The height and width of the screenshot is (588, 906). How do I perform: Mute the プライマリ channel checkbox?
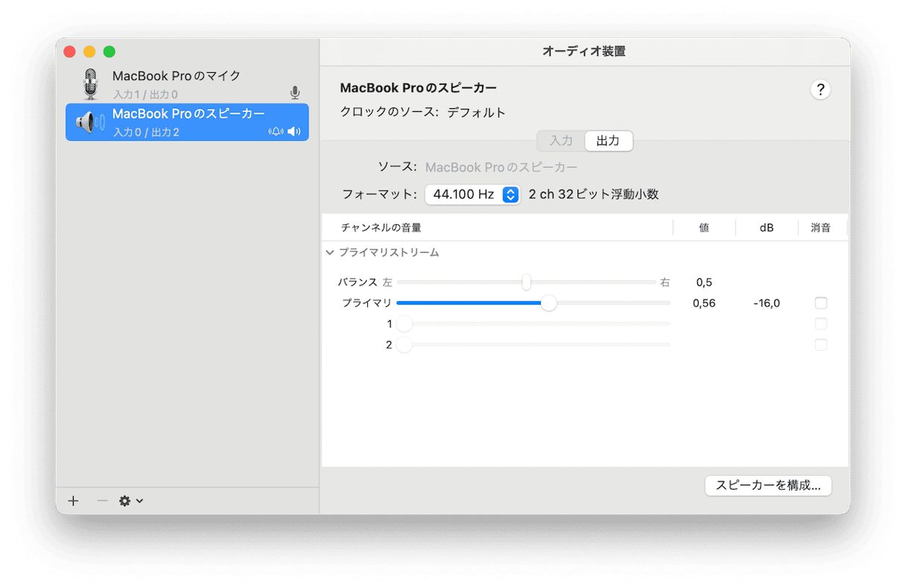point(820,303)
